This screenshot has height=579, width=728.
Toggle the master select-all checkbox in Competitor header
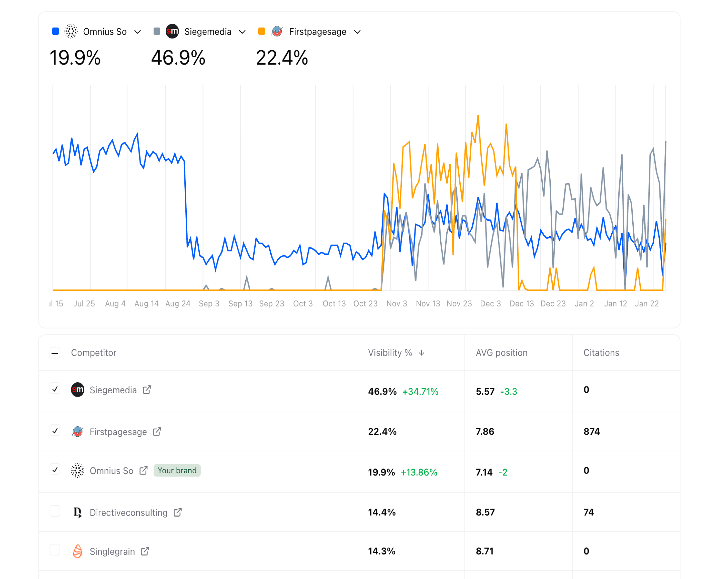point(55,352)
